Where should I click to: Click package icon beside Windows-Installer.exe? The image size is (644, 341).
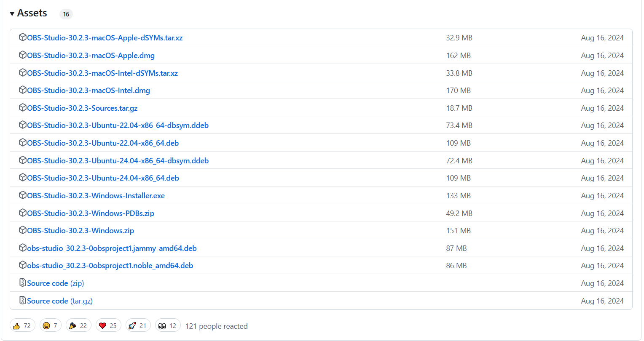(23, 195)
